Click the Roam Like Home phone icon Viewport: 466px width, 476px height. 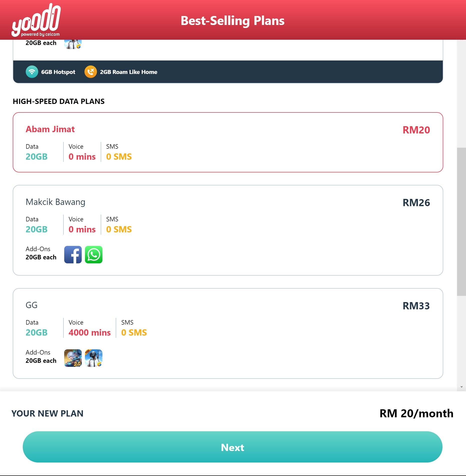(91, 72)
